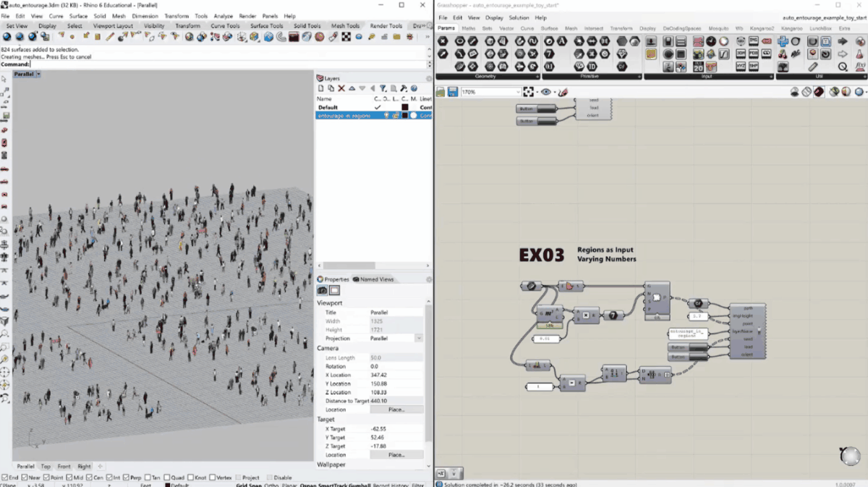Click the Grasshopper sketch pen icon
The width and height of the screenshot is (868, 487).
click(563, 92)
